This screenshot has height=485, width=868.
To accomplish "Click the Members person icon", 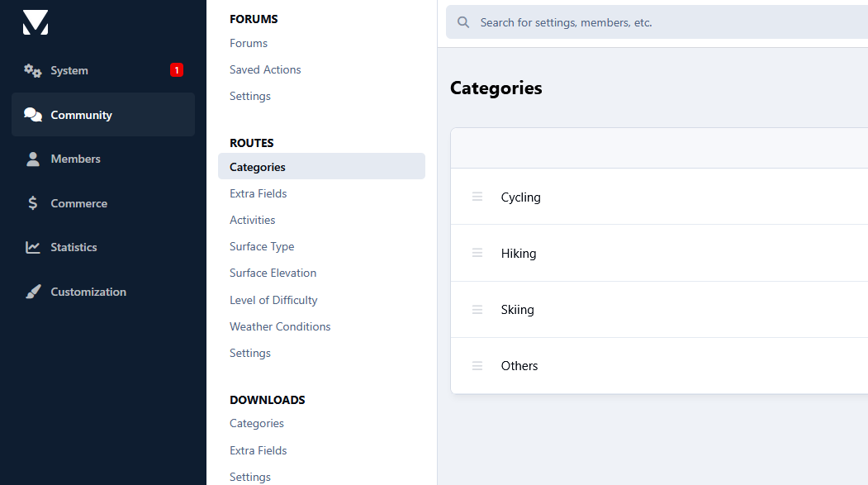I will 33,159.
